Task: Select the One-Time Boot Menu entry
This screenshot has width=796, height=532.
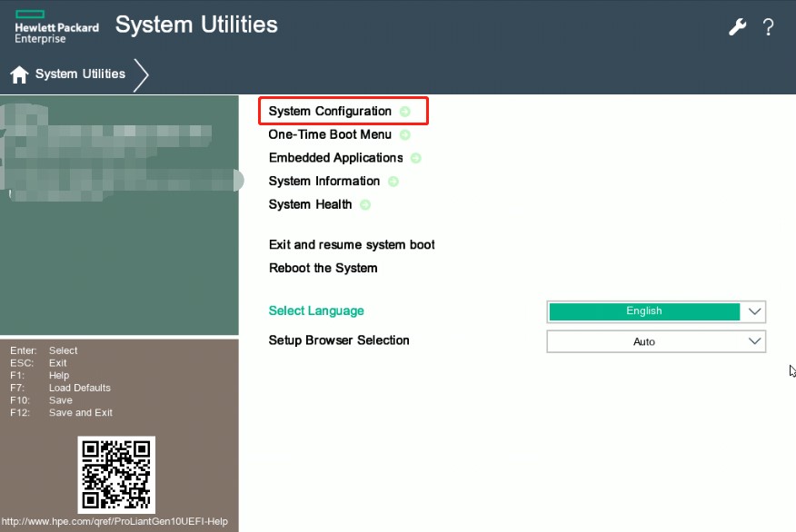Action: (x=330, y=135)
